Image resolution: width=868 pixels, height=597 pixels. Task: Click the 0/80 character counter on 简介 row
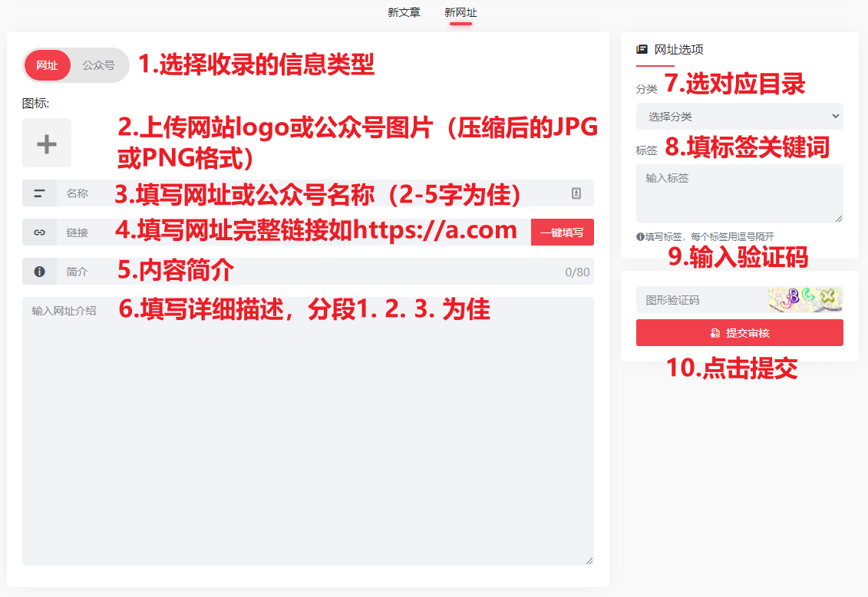(577, 270)
